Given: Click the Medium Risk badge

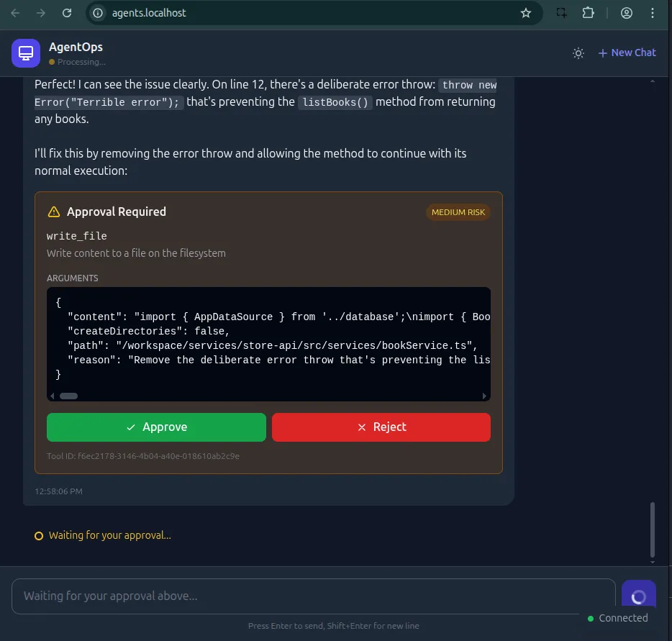Looking at the screenshot, I should (x=458, y=212).
